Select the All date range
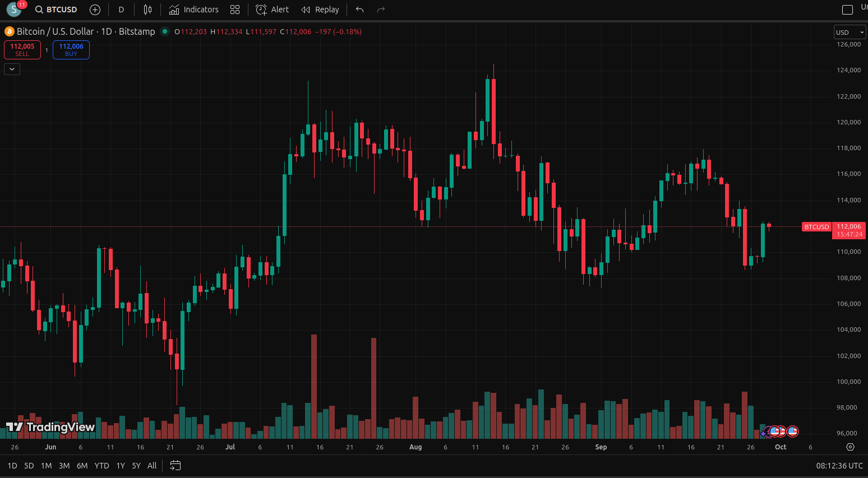The width and height of the screenshot is (868, 478). [152, 466]
